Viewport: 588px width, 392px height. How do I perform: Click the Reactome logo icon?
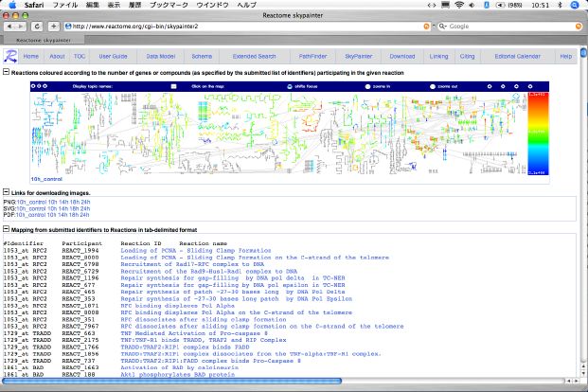pyautogui.click(x=9, y=57)
